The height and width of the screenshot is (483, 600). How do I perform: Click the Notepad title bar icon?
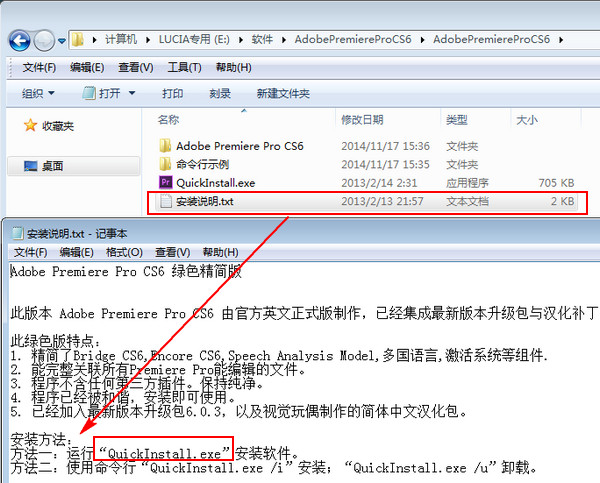18,233
